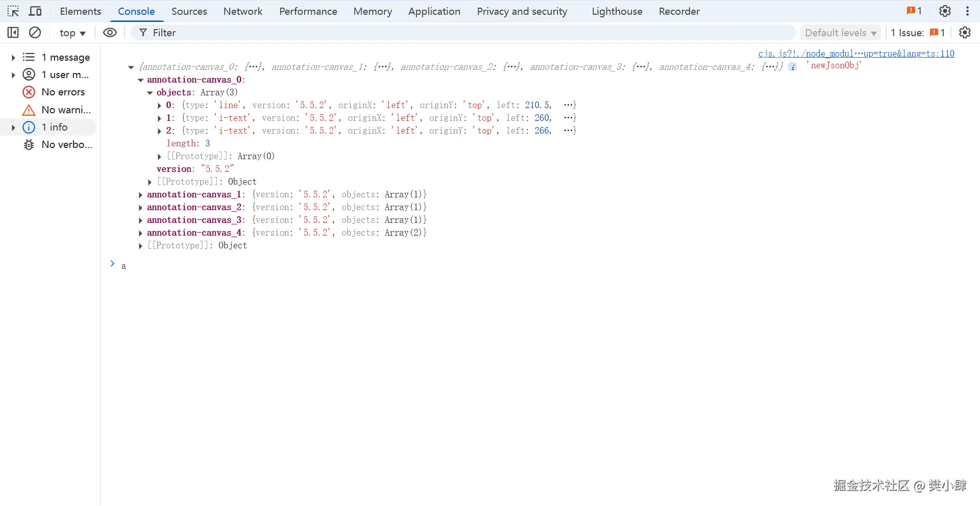This screenshot has width=980, height=506.
Task: Select the No errors sidebar filter
Action: [63, 92]
